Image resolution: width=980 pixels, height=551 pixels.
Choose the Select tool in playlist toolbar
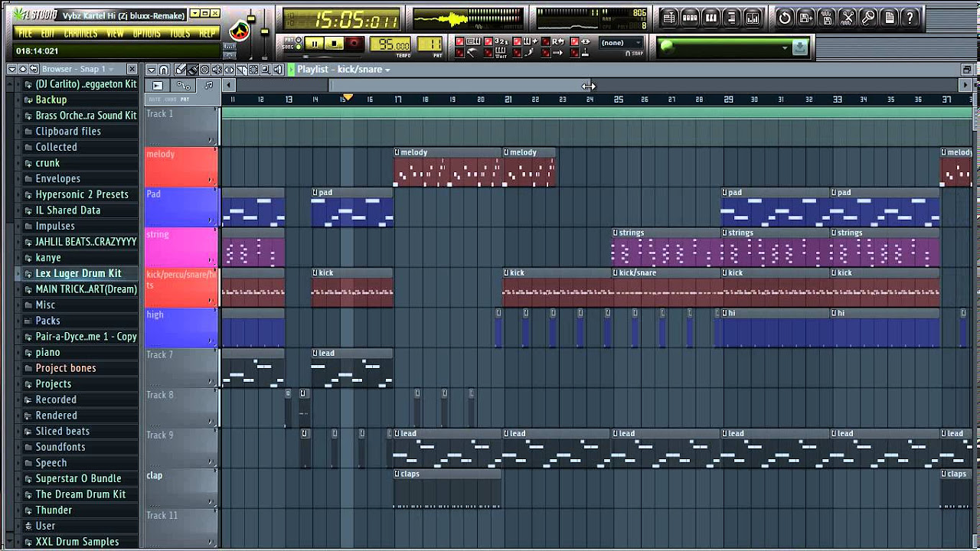click(253, 69)
